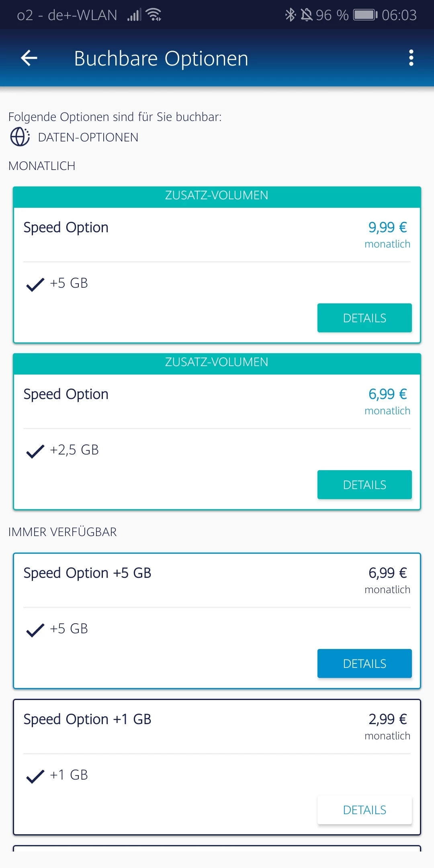434x868 pixels.
Task: Tap the back arrow in header
Action: point(29,58)
